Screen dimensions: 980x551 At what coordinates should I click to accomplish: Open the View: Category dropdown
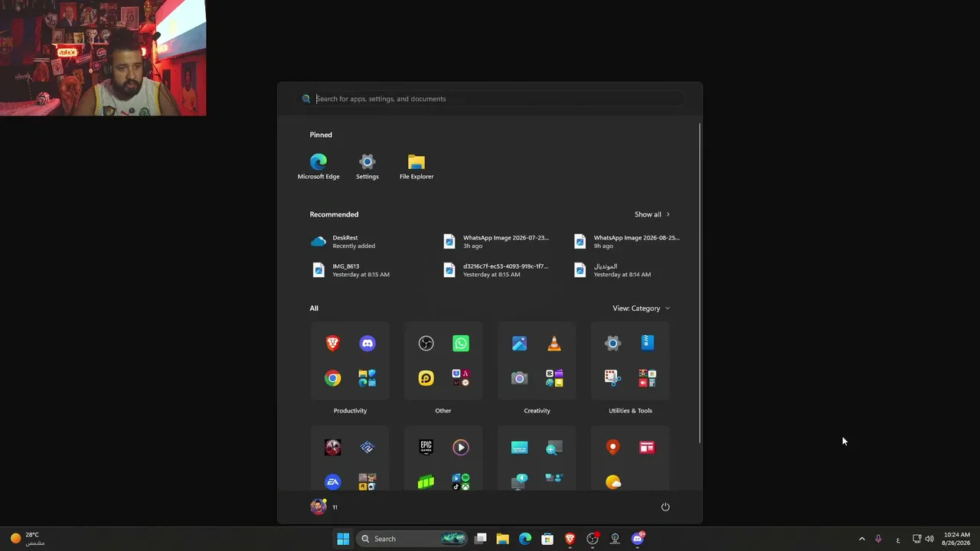(641, 308)
